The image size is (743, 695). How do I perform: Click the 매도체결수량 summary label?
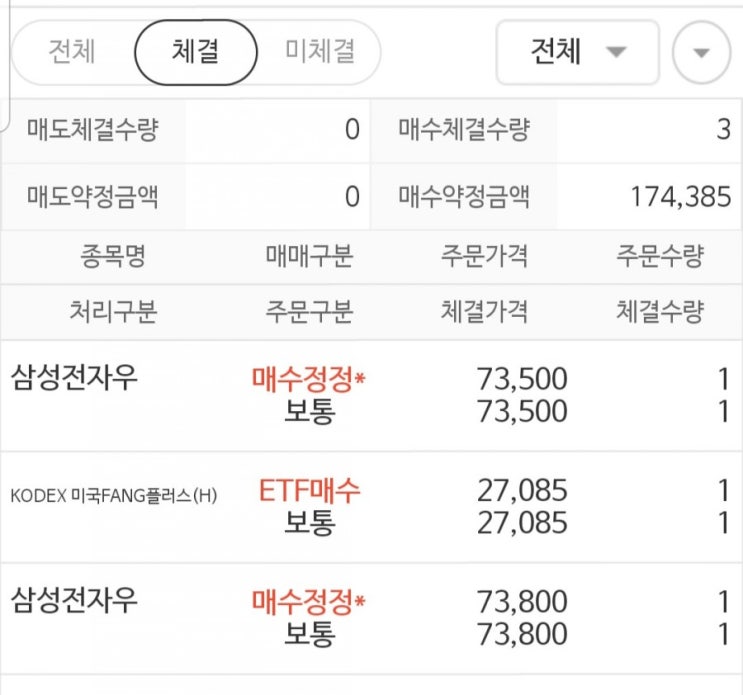[x=92, y=129]
